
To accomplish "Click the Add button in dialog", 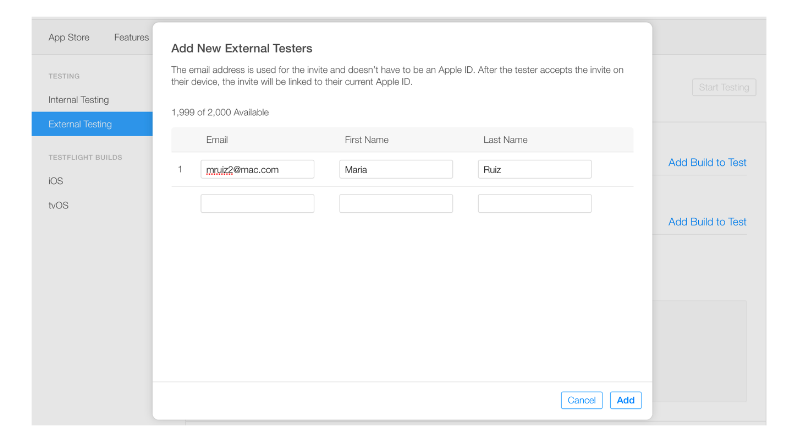I will (625, 400).
